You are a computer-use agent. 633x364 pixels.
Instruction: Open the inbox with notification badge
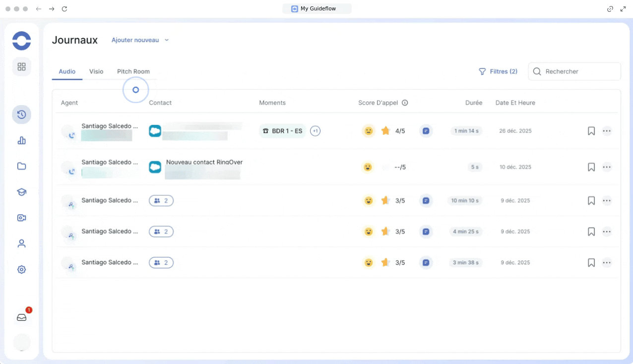point(22,317)
